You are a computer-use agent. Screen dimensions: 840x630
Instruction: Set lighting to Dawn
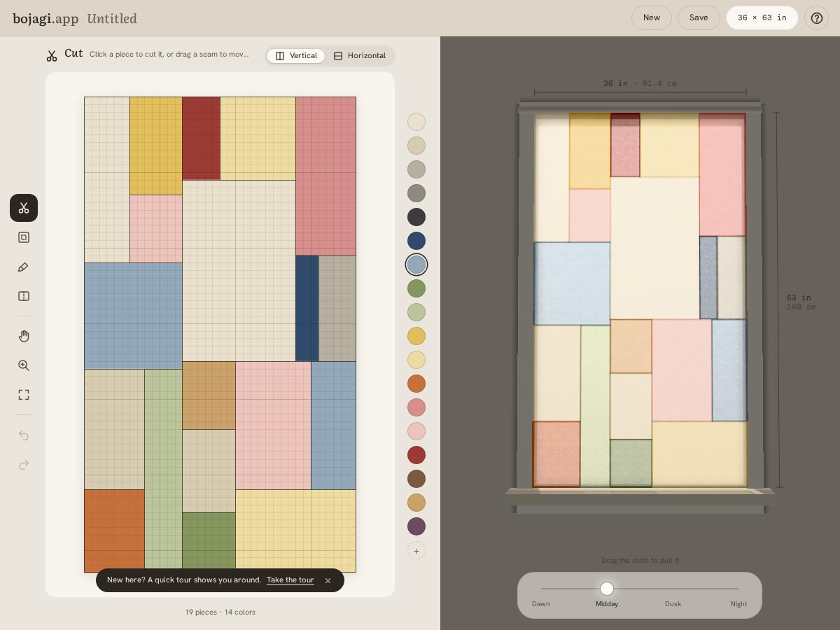click(540, 603)
